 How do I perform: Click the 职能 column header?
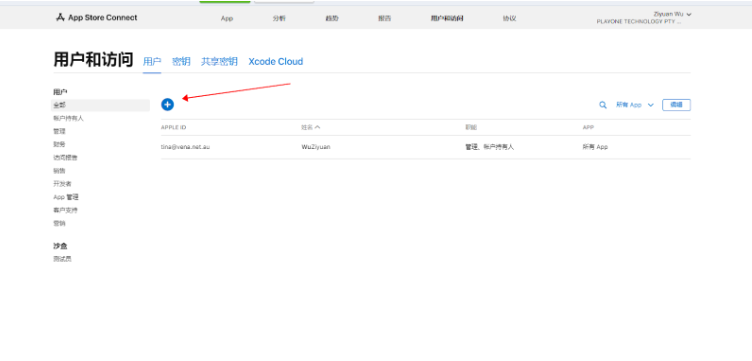471,128
